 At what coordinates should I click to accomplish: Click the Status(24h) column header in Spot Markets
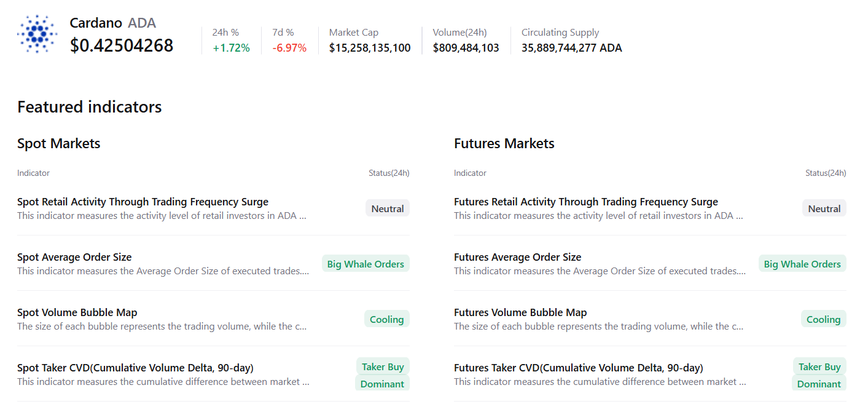coord(388,173)
